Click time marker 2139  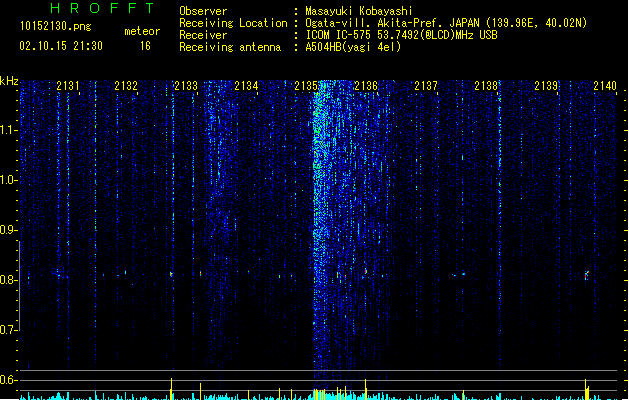[x=546, y=86]
